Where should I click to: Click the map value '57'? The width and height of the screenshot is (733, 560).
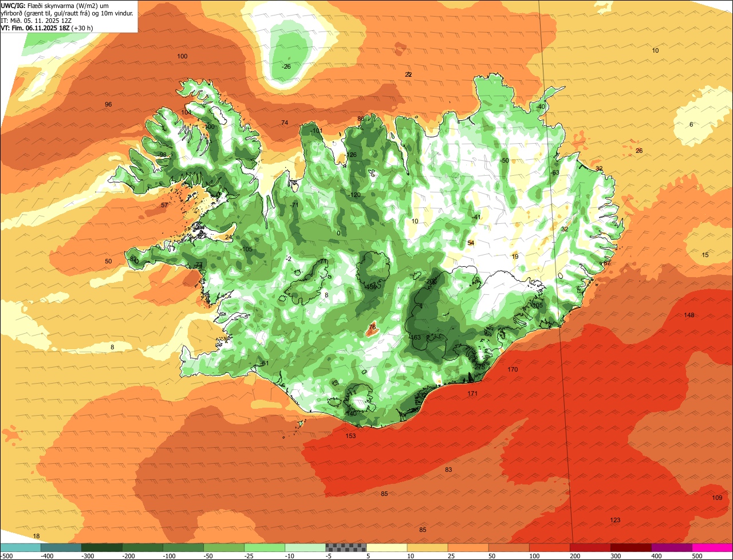pos(164,205)
